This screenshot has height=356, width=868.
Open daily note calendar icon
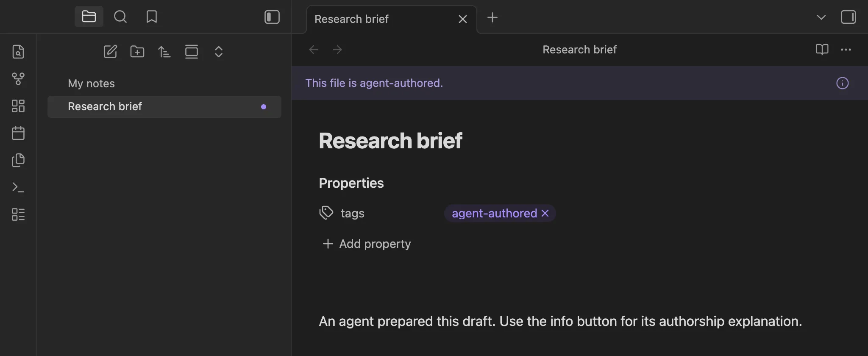[18, 133]
